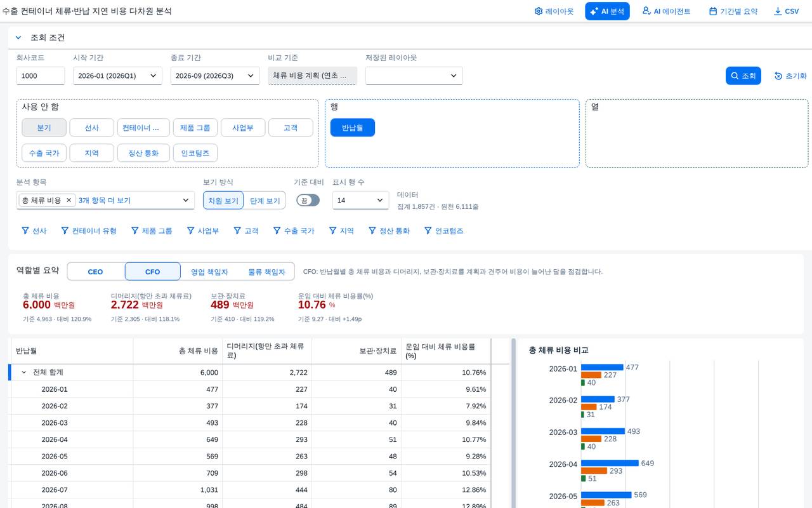
Task: Open the 수출 국가 funnel filter
Action: [294, 231]
